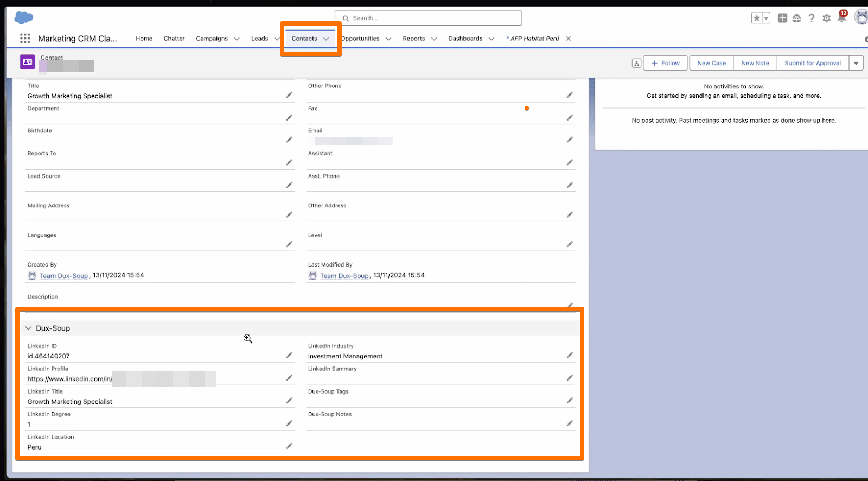Open more actions dropdown beside Submit for Approval
Viewport: 868px width, 481px height.
coord(856,64)
